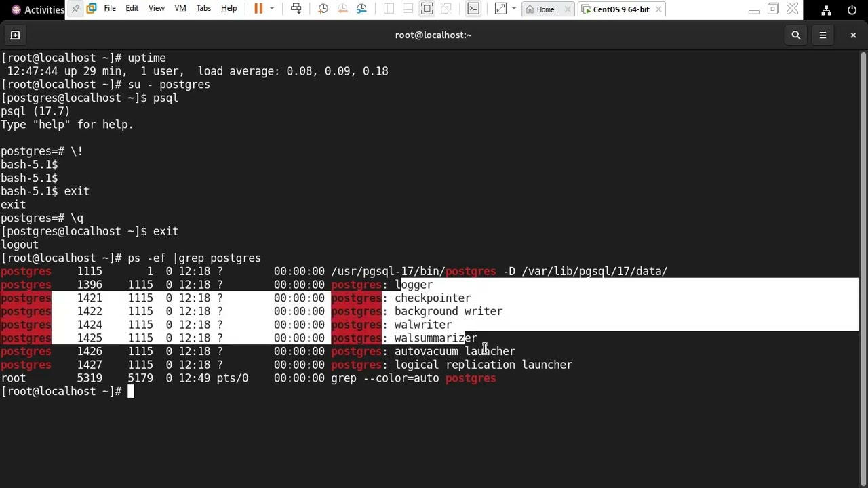Open the snapshot manager
Screen dimensions: 868x488
coord(361,9)
